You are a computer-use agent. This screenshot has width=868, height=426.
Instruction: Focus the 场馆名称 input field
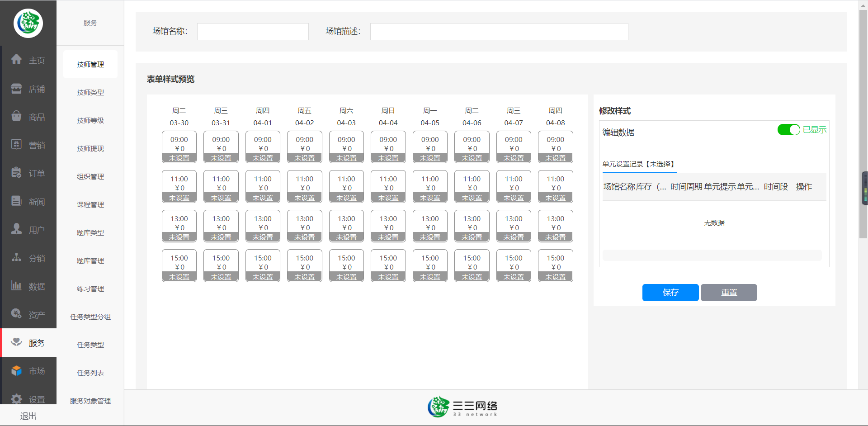click(253, 32)
